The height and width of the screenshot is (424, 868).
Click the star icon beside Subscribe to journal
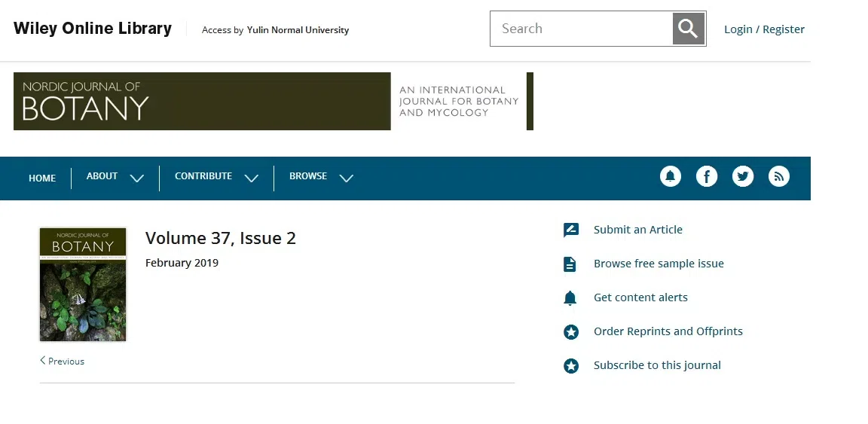[x=571, y=366]
